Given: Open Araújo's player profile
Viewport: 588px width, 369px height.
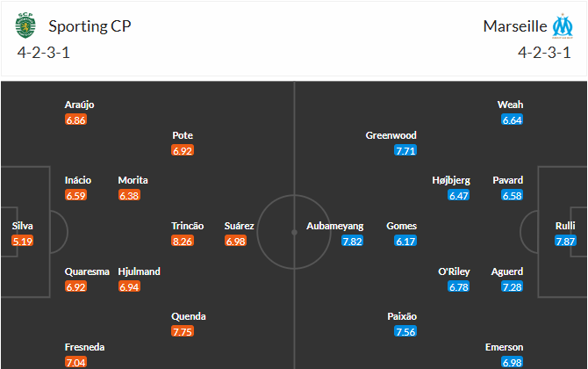Looking at the screenshot, I should (79, 105).
